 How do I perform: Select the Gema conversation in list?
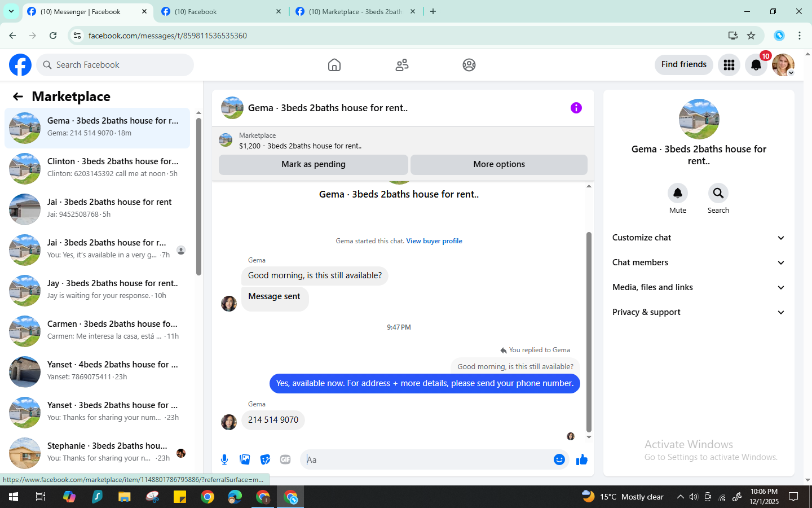[x=97, y=128]
